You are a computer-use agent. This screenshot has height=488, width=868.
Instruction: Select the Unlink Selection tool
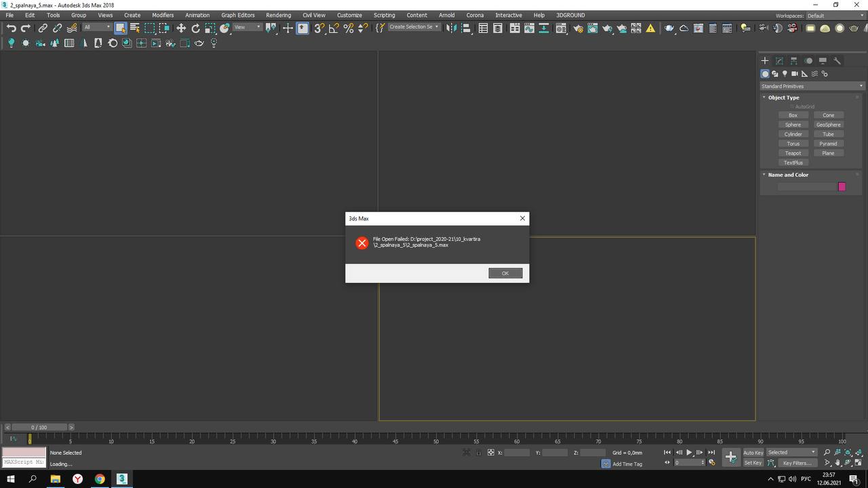[58, 28]
